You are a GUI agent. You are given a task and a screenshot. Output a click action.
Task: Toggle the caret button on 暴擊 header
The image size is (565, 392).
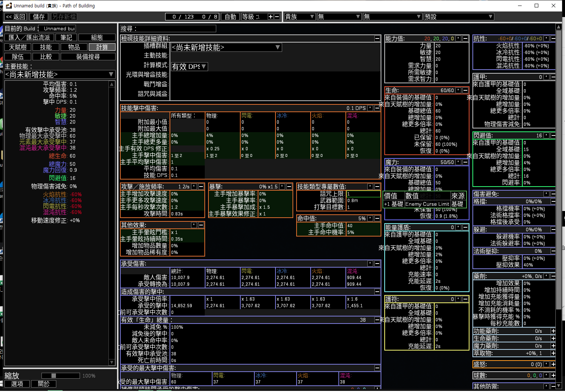click(x=282, y=187)
